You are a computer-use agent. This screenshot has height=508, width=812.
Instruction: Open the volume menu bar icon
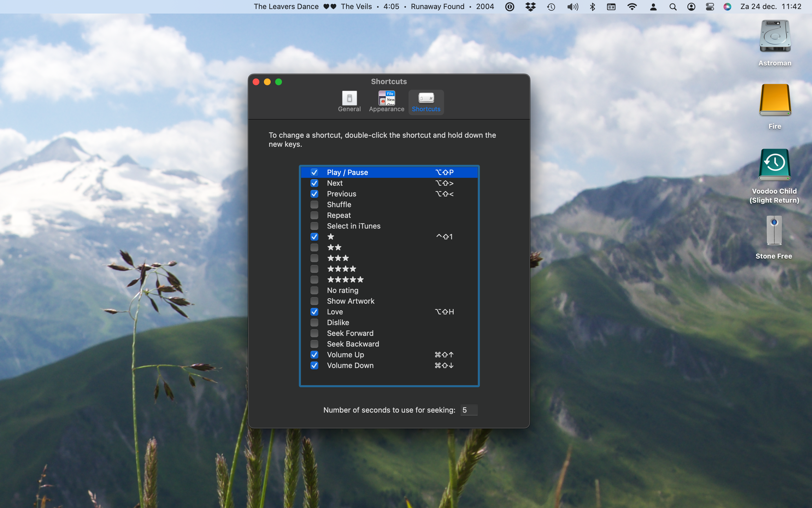tap(572, 7)
